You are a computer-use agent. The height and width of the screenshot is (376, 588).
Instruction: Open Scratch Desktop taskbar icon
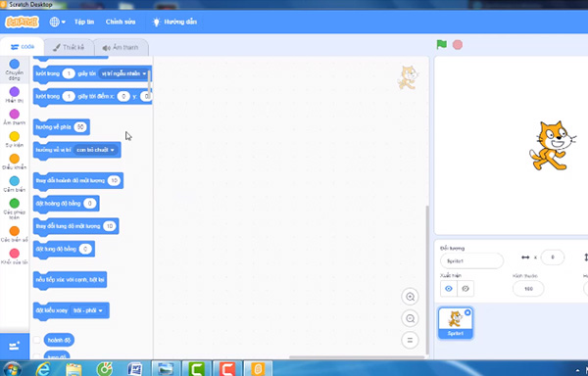tap(259, 368)
